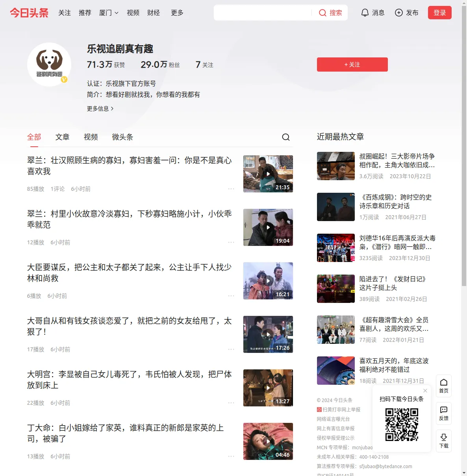This screenshot has height=476, width=467.
Task: Click thumbnail of 叔圈崛起 hot article
Action: coord(336,166)
